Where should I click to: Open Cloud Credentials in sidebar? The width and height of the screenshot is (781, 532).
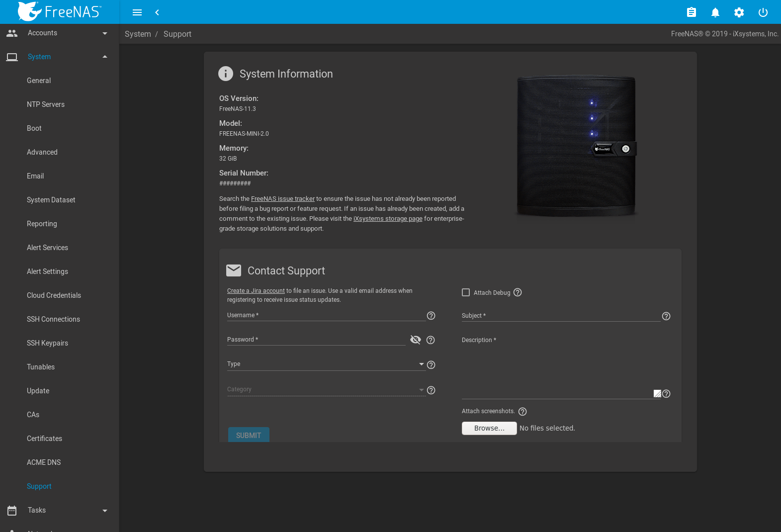pyautogui.click(x=54, y=295)
